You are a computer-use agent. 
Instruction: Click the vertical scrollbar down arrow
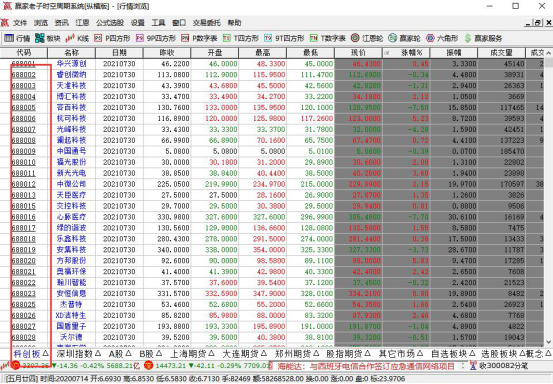click(x=548, y=342)
